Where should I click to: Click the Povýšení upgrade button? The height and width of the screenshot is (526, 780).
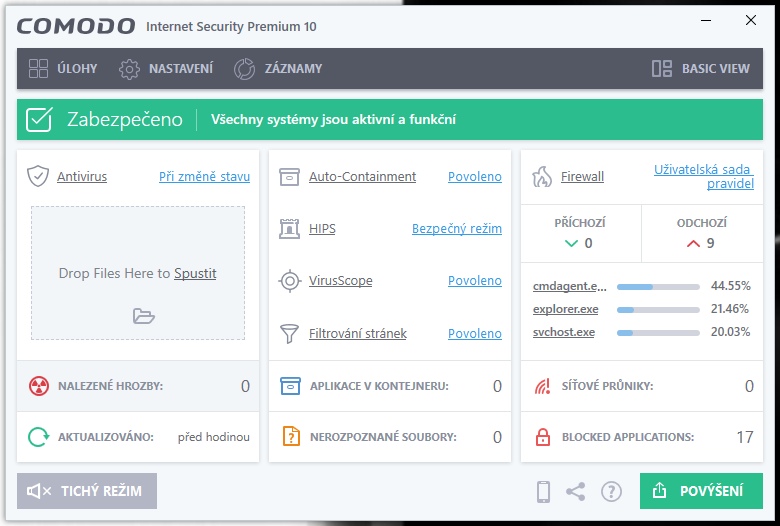(x=701, y=491)
